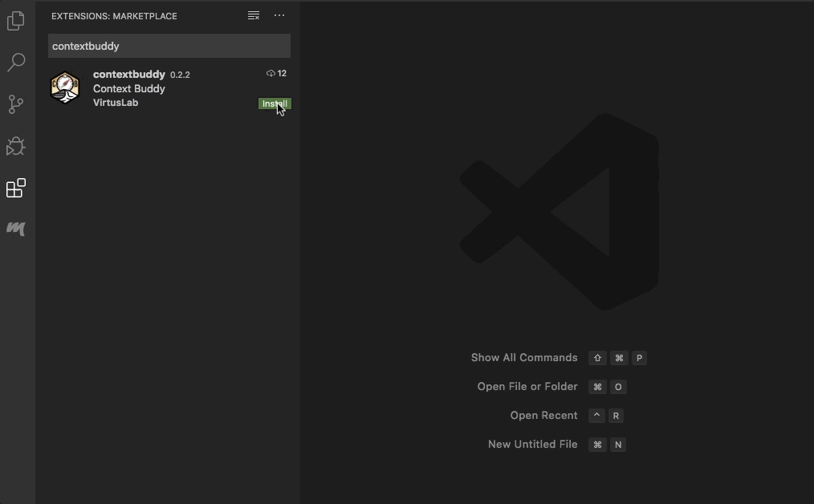Open the contextbuddy extension title

click(128, 74)
